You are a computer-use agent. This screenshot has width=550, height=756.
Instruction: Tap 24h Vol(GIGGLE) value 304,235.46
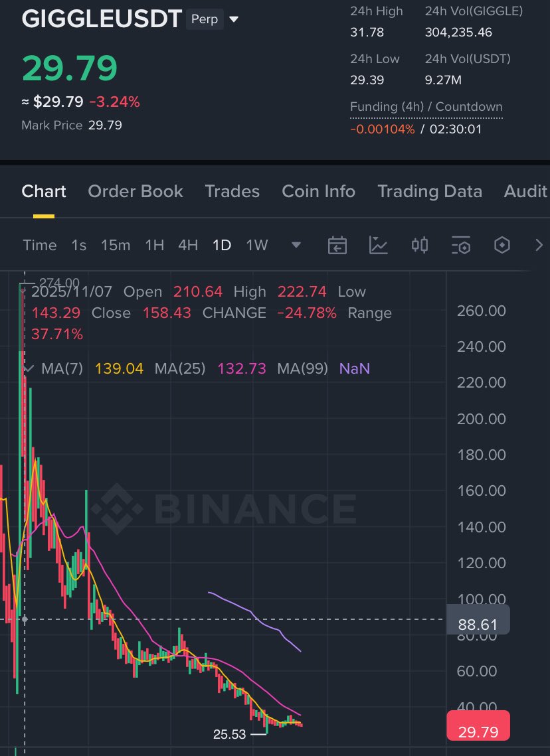458,33
